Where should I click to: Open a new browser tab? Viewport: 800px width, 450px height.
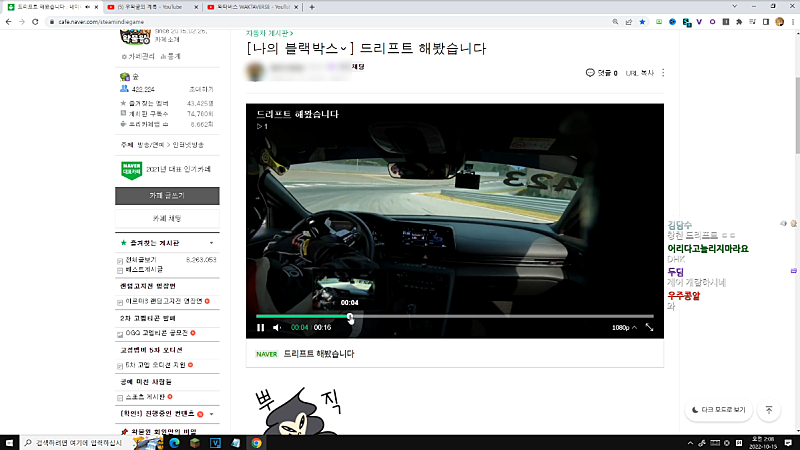click(x=312, y=7)
